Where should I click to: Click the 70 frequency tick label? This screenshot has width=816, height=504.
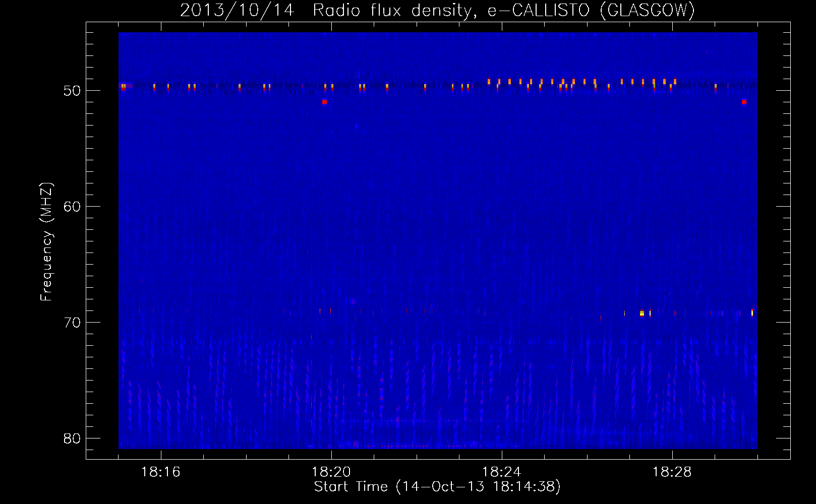[x=72, y=323]
